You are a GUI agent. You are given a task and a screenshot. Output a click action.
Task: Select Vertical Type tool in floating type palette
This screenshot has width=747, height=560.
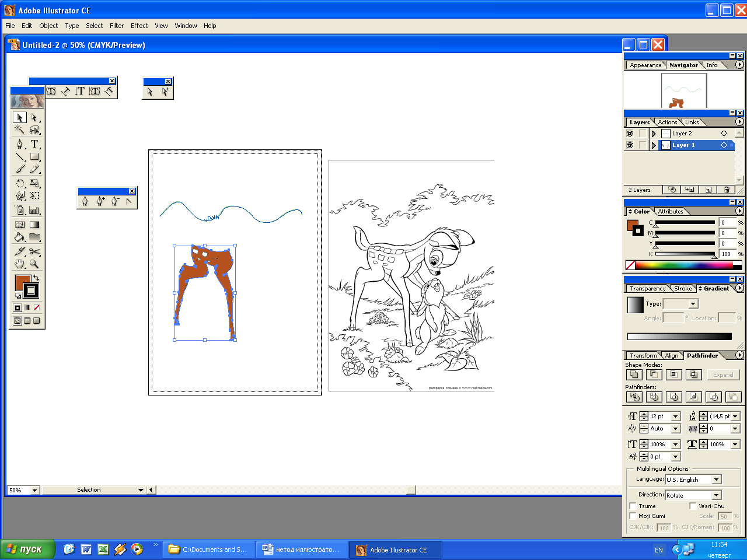point(79,91)
